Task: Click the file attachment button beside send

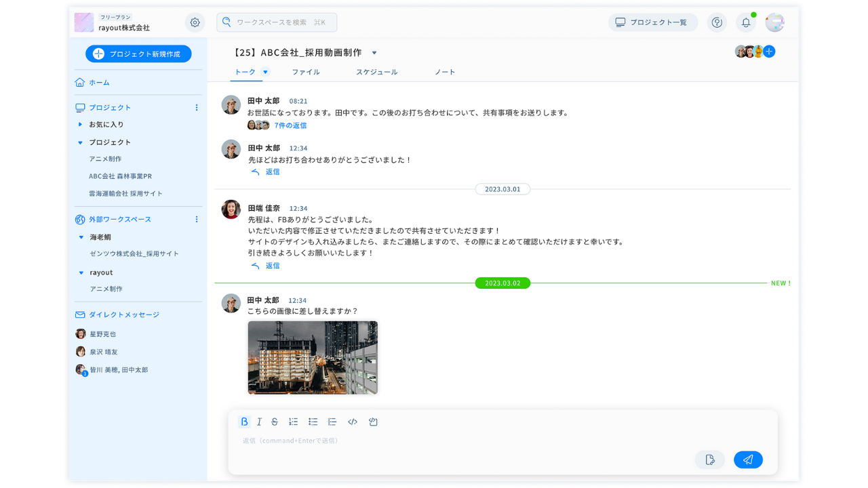Action: [x=710, y=460]
